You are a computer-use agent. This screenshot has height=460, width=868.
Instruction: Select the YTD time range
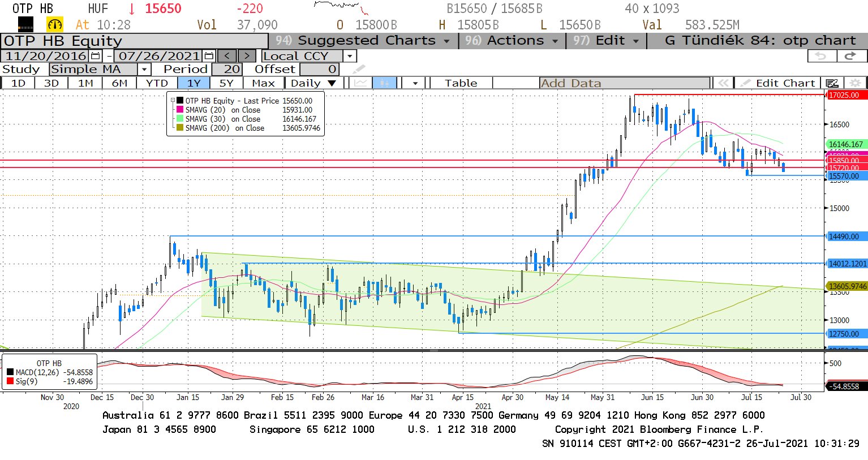(157, 83)
